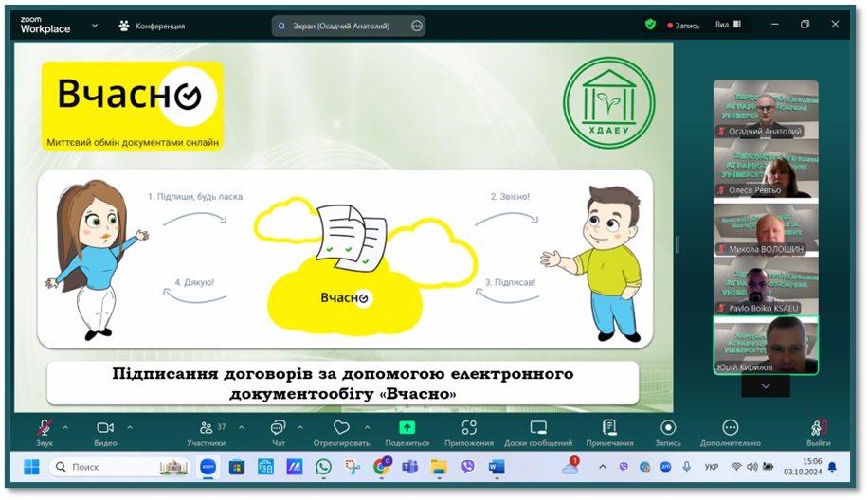Screen dimensions: 868x500
Task: Open Microsoft Teams from taskbar
Action: click(410, 468)
